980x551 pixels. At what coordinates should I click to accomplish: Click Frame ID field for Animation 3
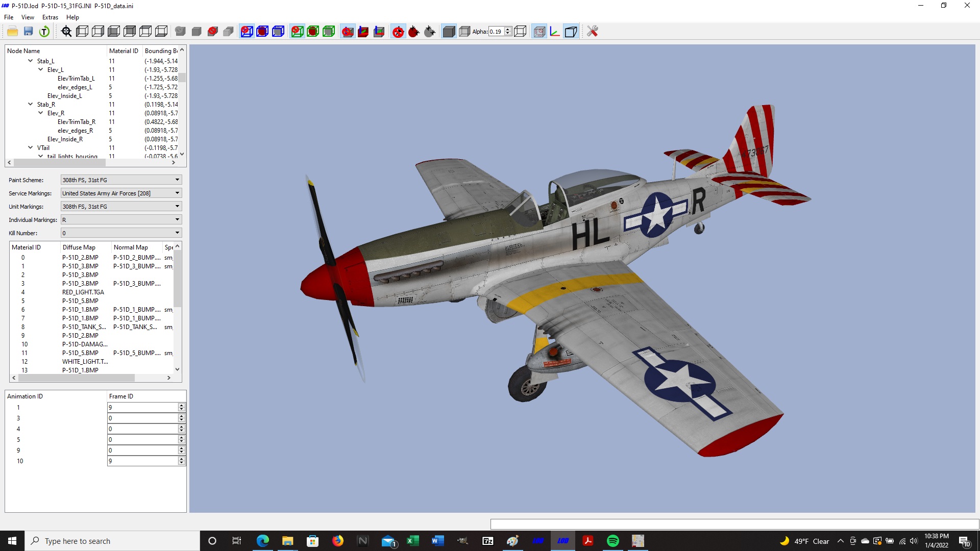coord(146,418)
